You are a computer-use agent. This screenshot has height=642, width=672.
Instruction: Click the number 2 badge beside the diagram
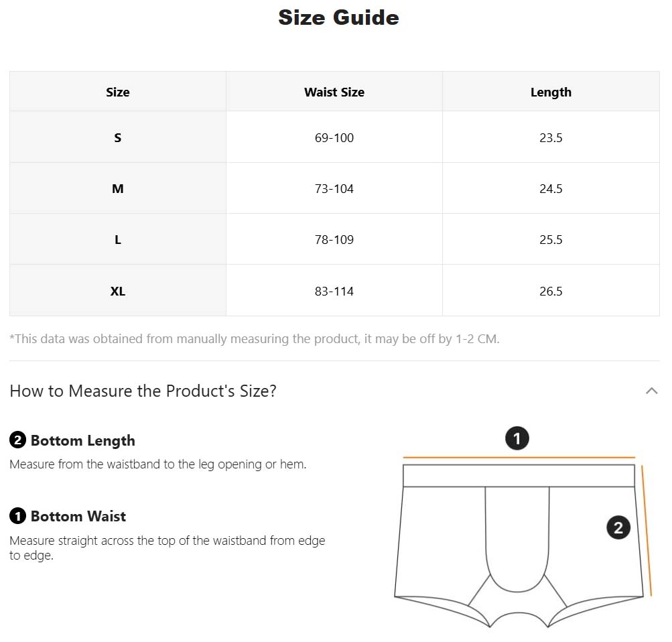(x=618, y=527)
